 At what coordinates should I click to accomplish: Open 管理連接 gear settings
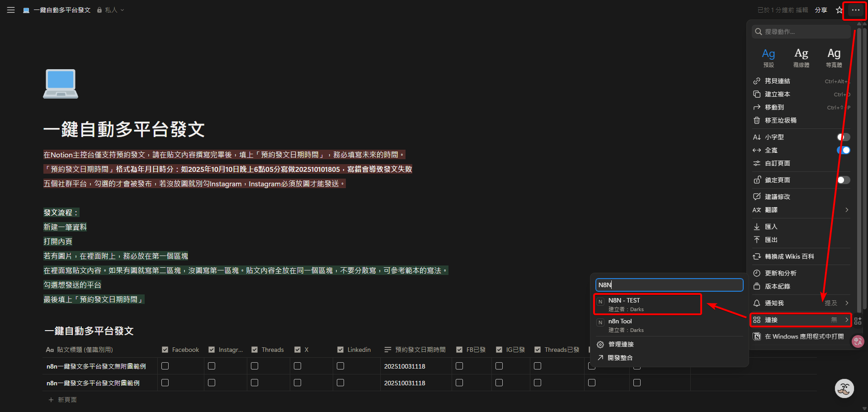(621, 344)
